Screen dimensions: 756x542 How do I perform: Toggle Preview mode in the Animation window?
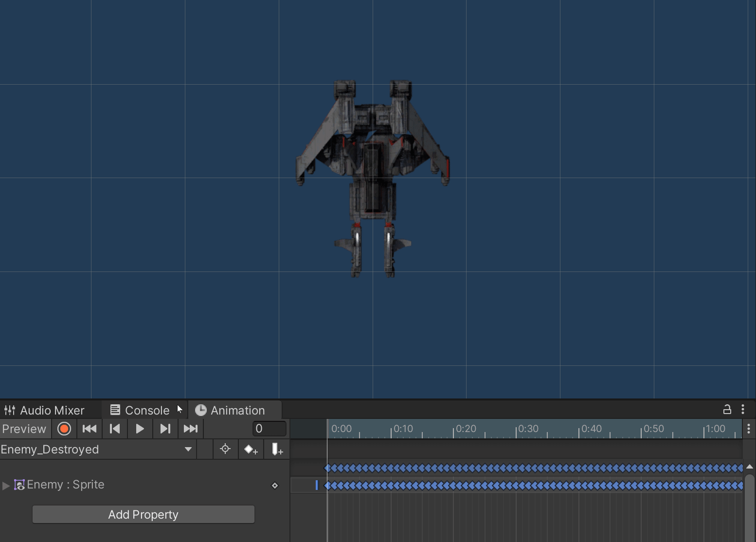pos(24,429)
